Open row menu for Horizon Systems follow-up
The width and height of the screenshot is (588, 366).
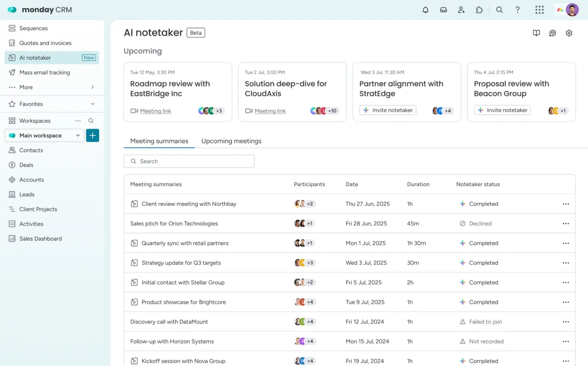566,342
